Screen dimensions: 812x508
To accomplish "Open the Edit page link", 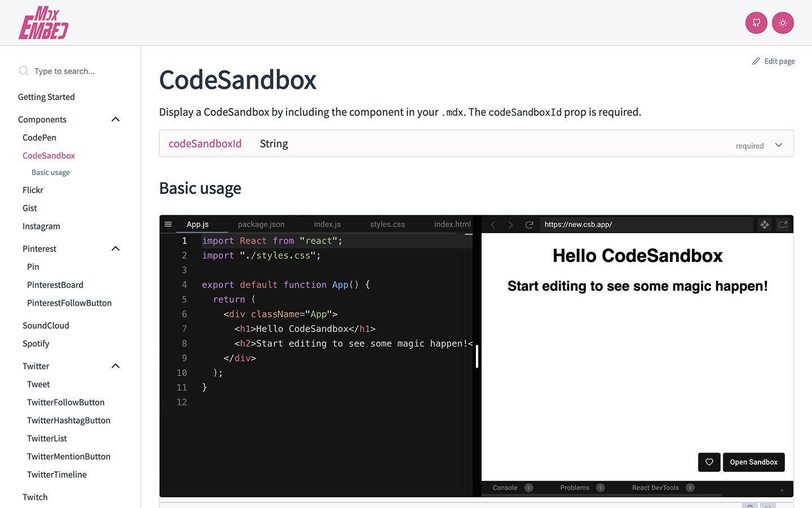I will 774,61.
